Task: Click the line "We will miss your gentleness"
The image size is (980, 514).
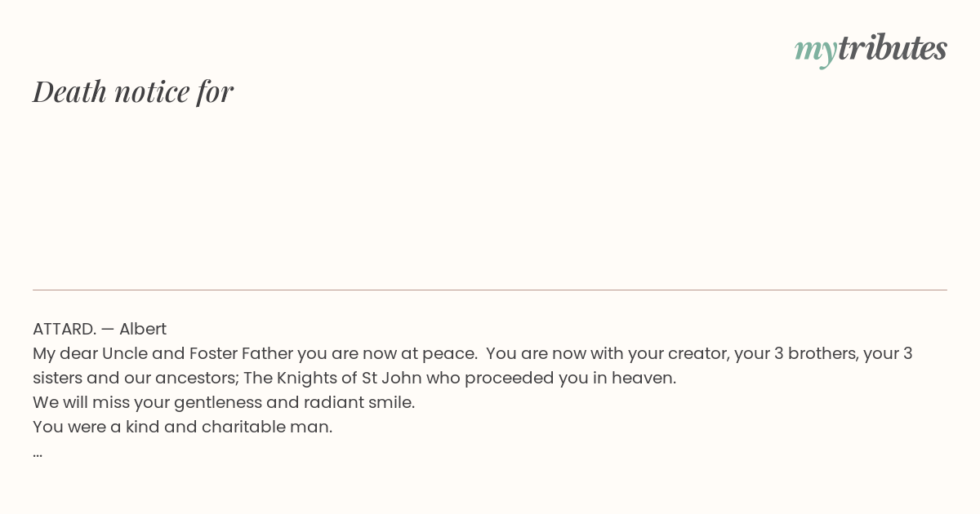Action: coord(224,402)
